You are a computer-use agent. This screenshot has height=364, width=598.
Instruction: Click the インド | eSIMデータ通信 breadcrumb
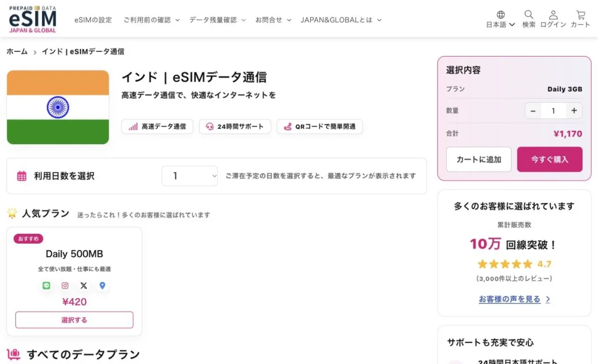[83, 51]
